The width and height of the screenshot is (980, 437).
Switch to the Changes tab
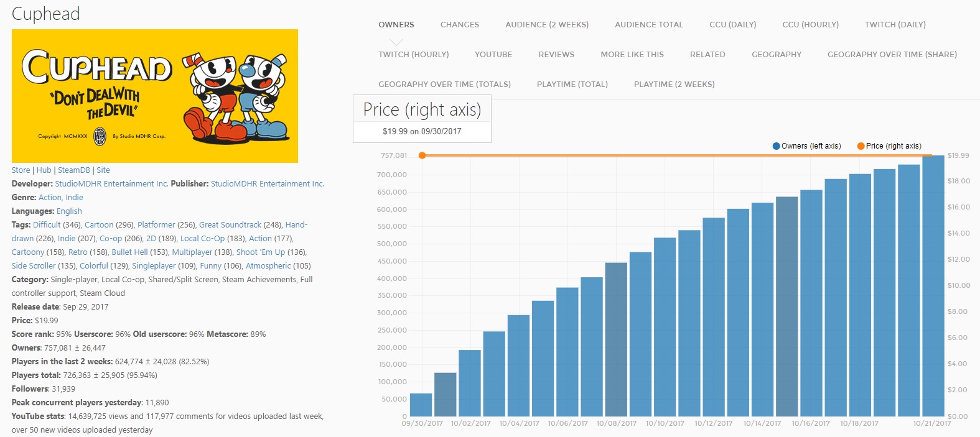tap(460, 25)
